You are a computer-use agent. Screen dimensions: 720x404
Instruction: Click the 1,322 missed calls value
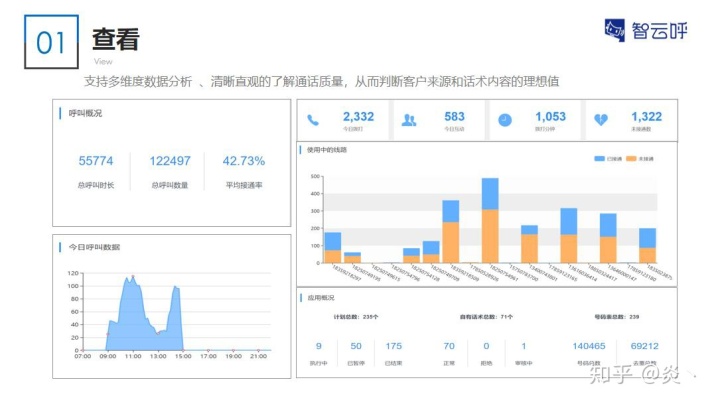pos(646,117)
